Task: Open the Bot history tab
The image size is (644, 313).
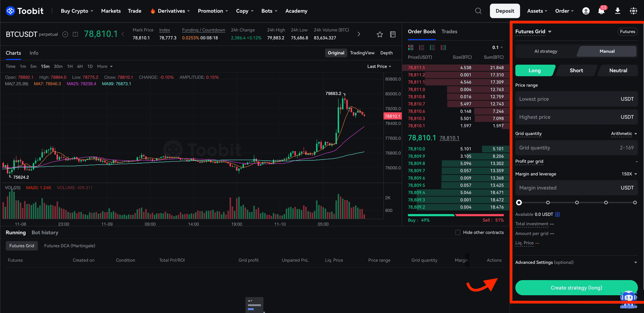Action: pos(45,232)
